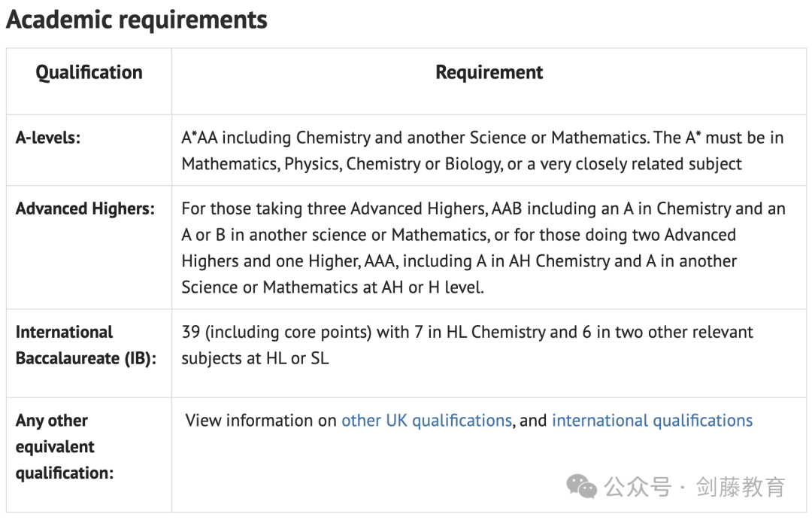Click the 公众号 watermark text

[638, 487]
